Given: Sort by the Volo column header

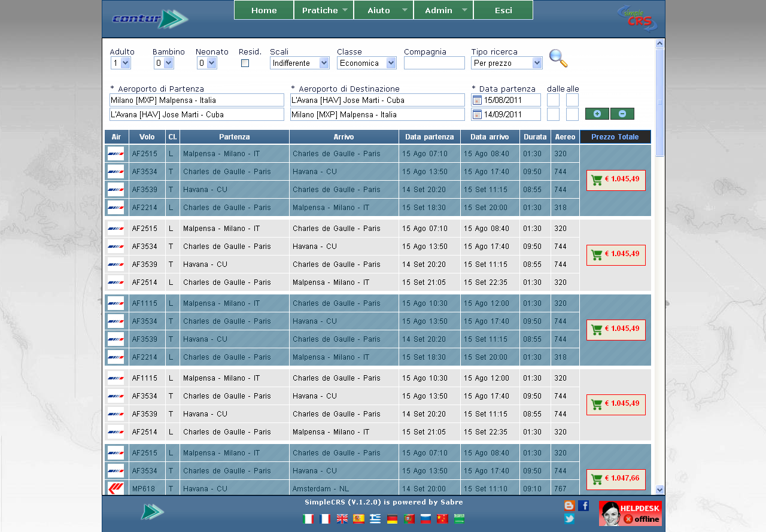Looking at the screenshot, I should pos(147,137).
